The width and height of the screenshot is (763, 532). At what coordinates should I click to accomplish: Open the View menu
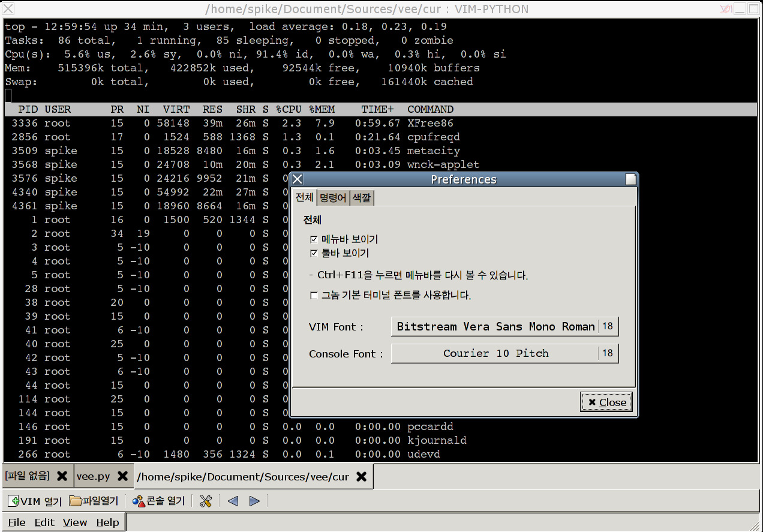(75, 522)
